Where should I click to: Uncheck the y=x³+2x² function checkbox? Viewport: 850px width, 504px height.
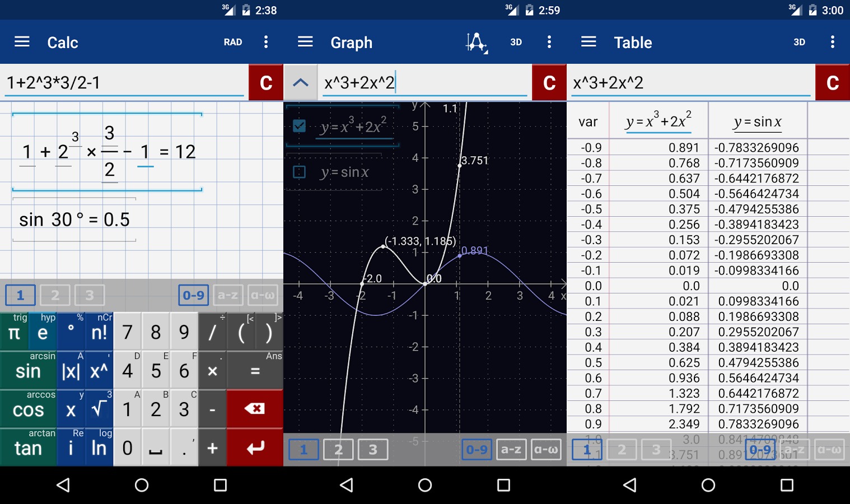coord(300,126)
